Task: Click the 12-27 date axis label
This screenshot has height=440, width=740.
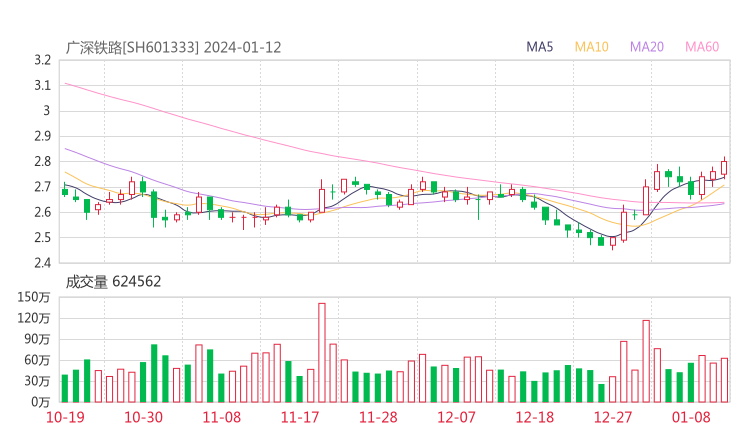Action: point(613,417)
